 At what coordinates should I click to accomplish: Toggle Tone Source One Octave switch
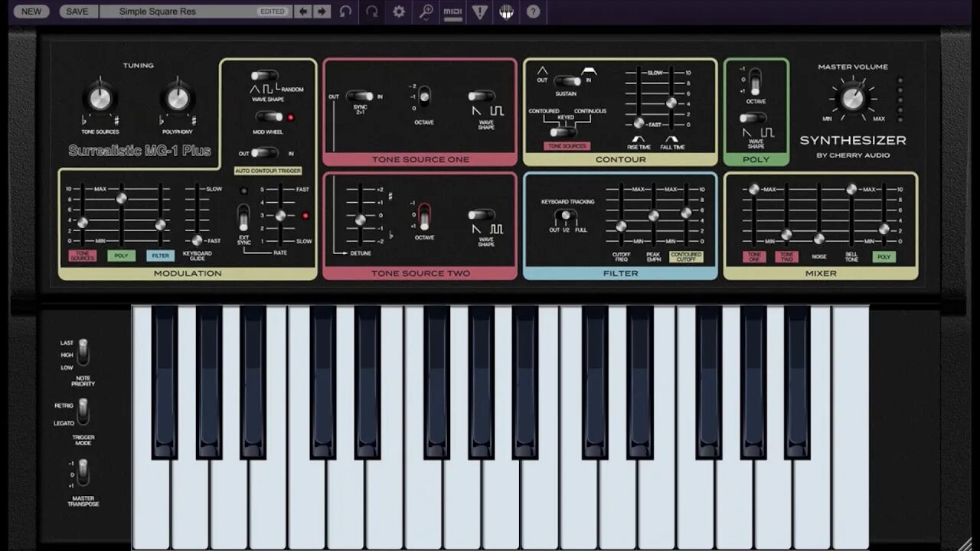click(424, 97)
